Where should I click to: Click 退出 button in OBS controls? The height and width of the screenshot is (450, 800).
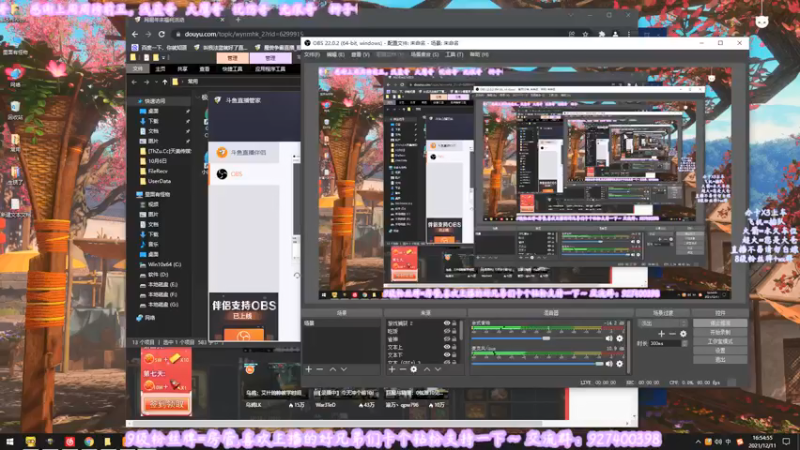coord(720,360)
